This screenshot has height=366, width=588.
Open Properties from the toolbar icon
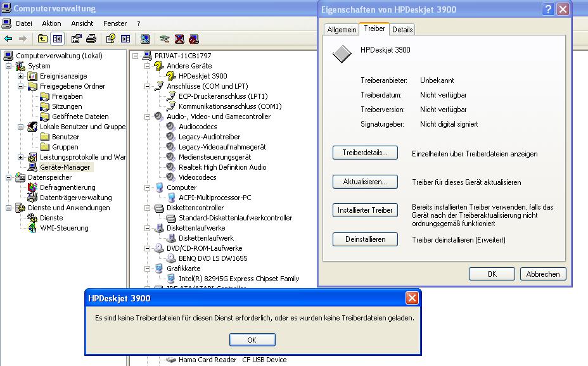[x=77, y=39]
